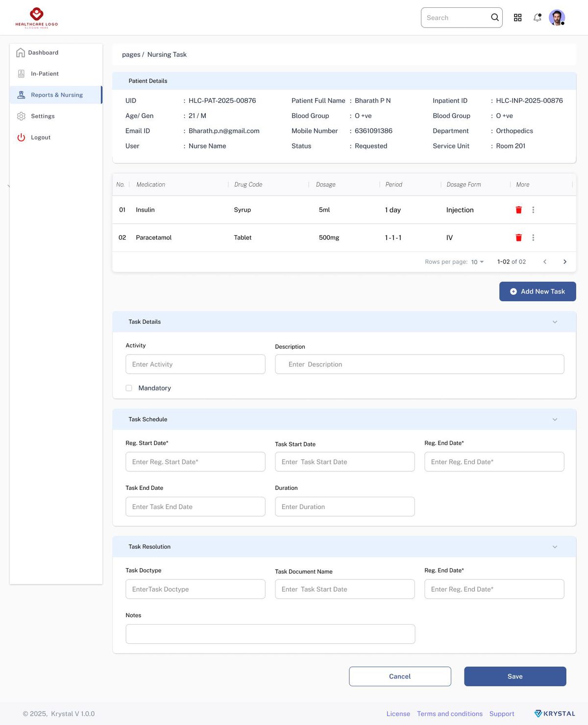Open the user profile avatar

(x=557, y=18)
